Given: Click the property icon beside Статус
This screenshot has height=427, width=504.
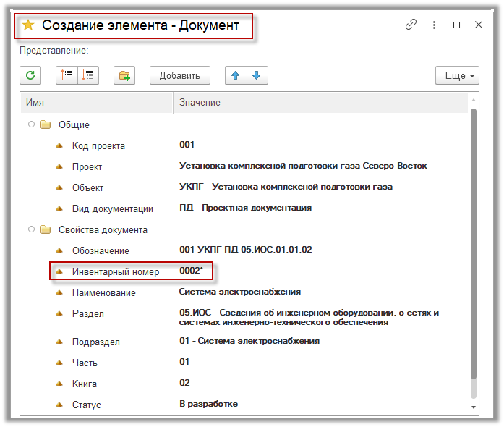Looking at the screenshot, I should (59, 405).
